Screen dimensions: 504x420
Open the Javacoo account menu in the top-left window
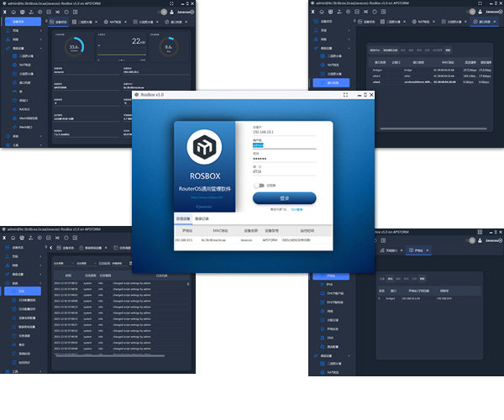[186, 13]
